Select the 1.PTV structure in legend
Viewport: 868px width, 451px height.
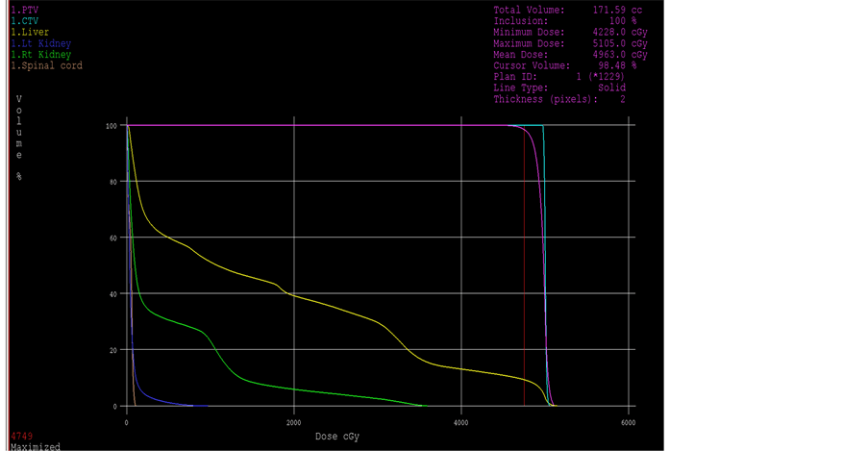[x=25, y=10]
